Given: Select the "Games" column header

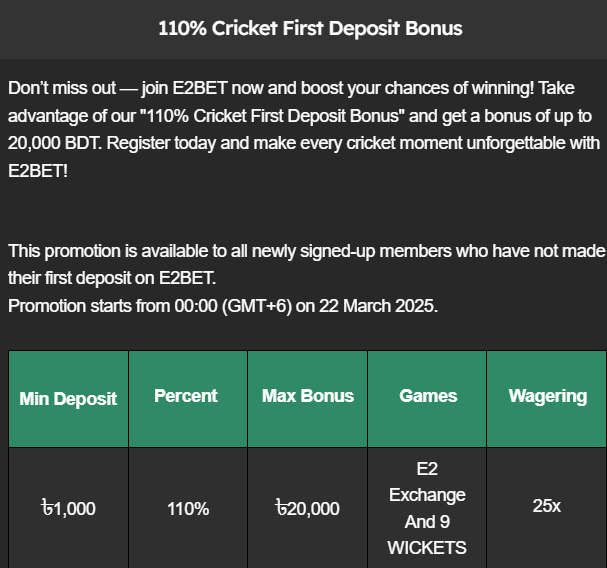Looking at the screenshot, I should pos(428,396).
